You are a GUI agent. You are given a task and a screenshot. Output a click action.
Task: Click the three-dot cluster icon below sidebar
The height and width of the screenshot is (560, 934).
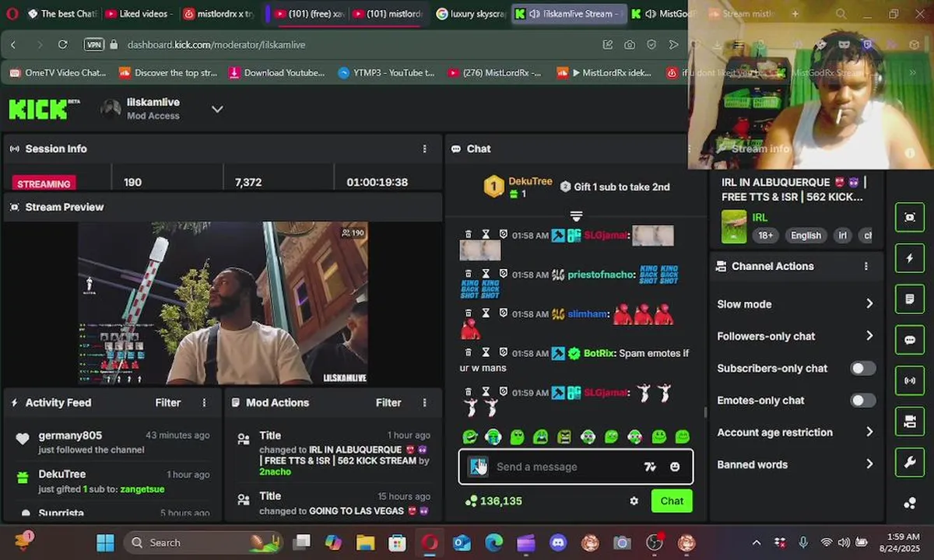click(x=909, y=503)
